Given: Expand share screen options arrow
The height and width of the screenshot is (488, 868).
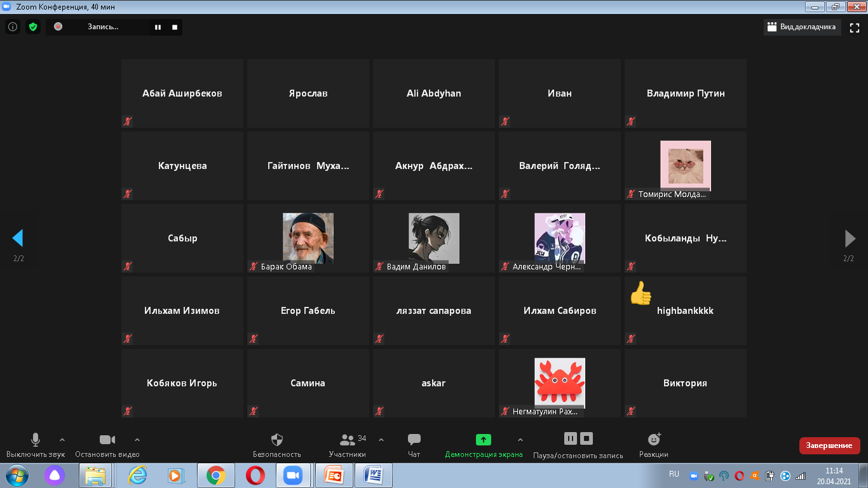Looking at the screenshot, I should coord(520,440).
